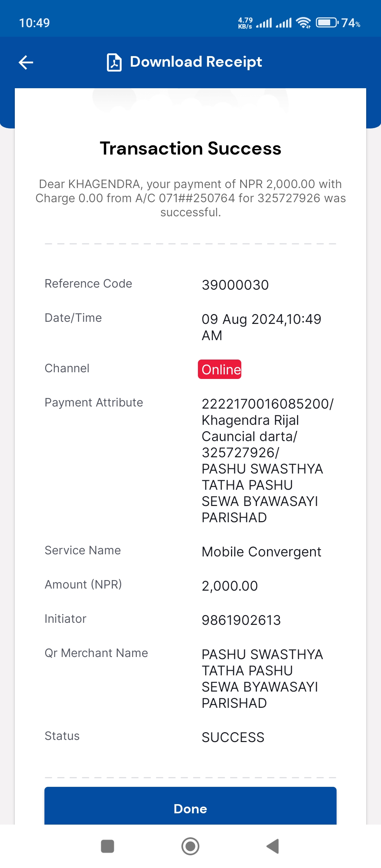Tap the initiator number 9861902613
The width and height of the screenshot is (381, 868).
tap(241, 620)
